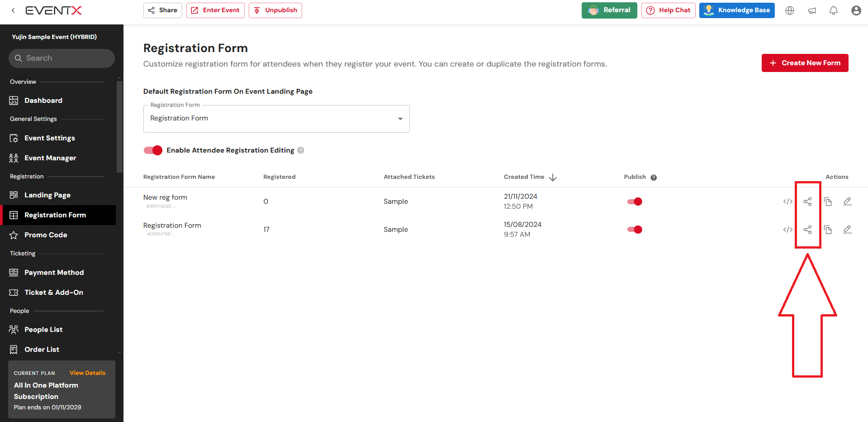Viewport: 868px width, 422px height.
Task: Click the Attached Tickets column header
Action: click(409, 177)
